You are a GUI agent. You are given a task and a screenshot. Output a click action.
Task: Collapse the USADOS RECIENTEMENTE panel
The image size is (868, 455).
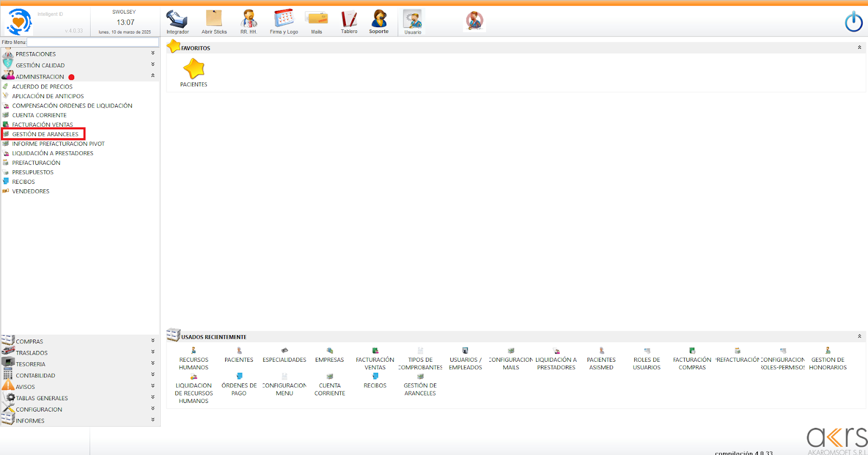click(859, 336)
